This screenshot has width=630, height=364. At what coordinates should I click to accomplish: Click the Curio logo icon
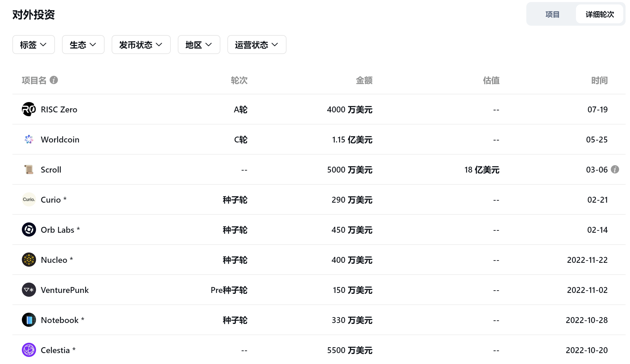[x=29, y=200]
